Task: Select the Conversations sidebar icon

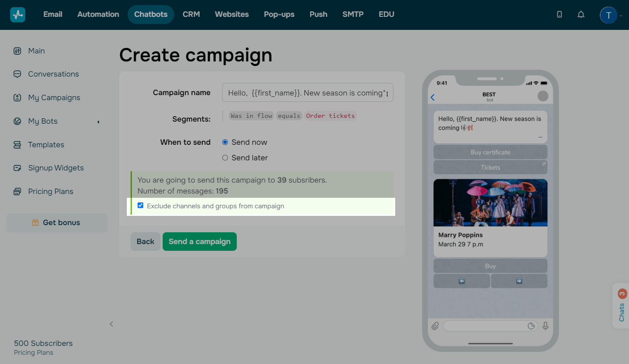Action: click(x=17, y=74)
